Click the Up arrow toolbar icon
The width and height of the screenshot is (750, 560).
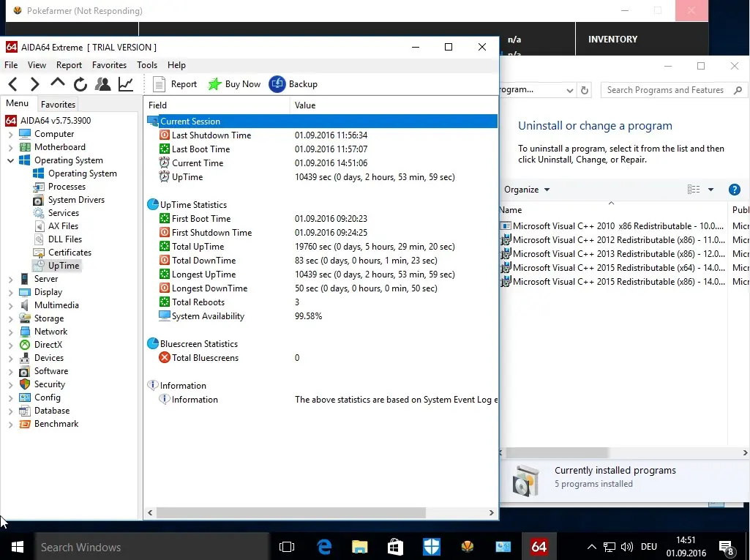57,83
